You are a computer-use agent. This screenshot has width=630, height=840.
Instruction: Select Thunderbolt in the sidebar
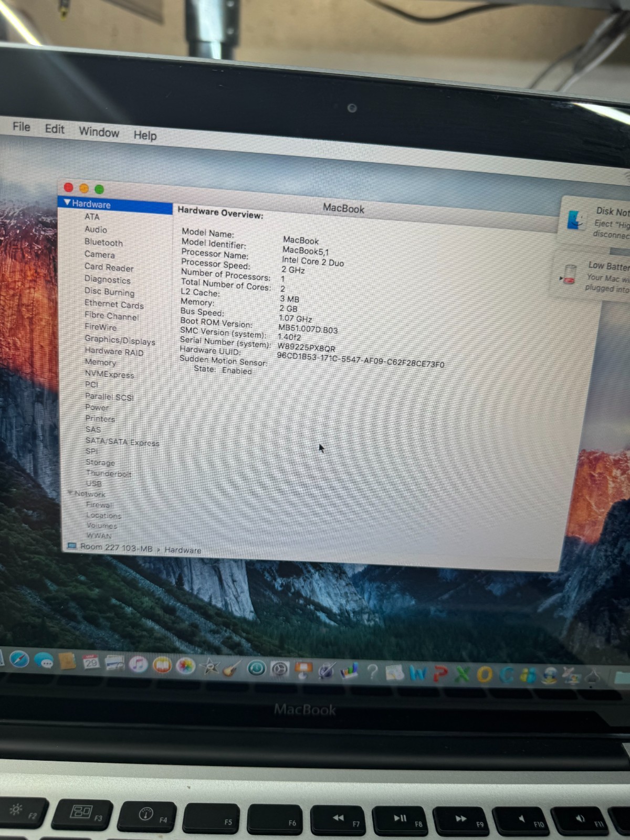[x=109, y=474]
